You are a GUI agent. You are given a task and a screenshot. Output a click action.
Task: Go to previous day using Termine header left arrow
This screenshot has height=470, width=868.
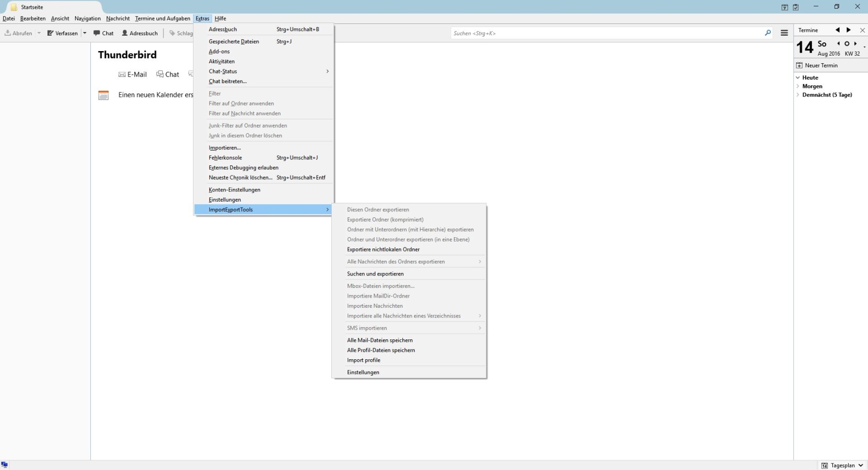[x=837, y=30]
